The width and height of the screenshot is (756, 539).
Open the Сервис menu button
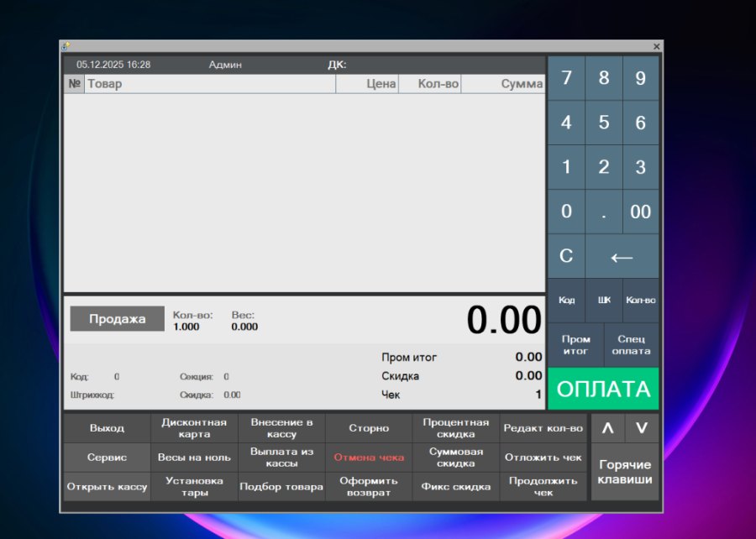[x=107, y=458]
